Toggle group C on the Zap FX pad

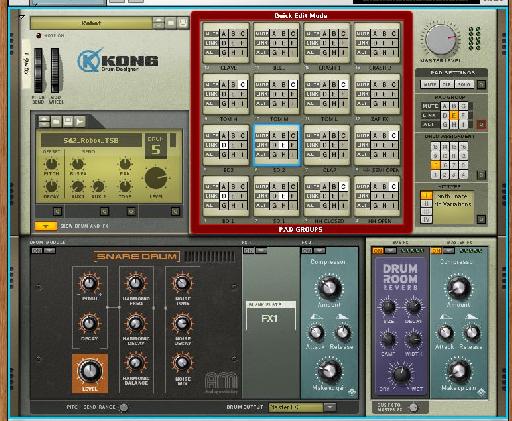pos(394,85)
